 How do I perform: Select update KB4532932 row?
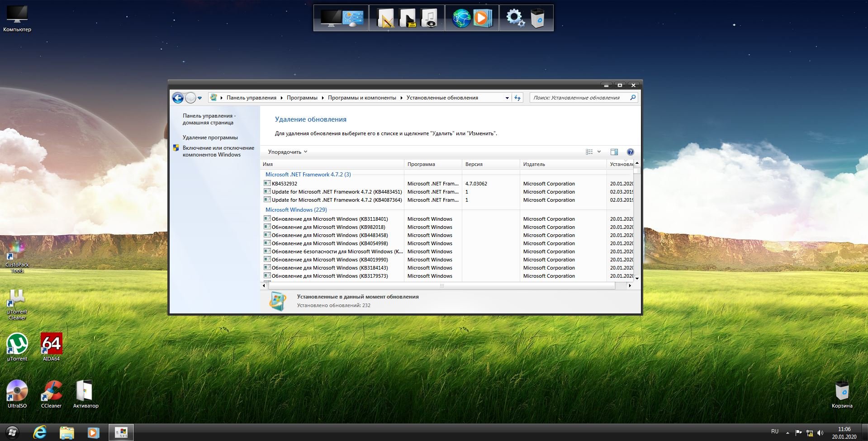pyautogui.click(x=447, y=184)
